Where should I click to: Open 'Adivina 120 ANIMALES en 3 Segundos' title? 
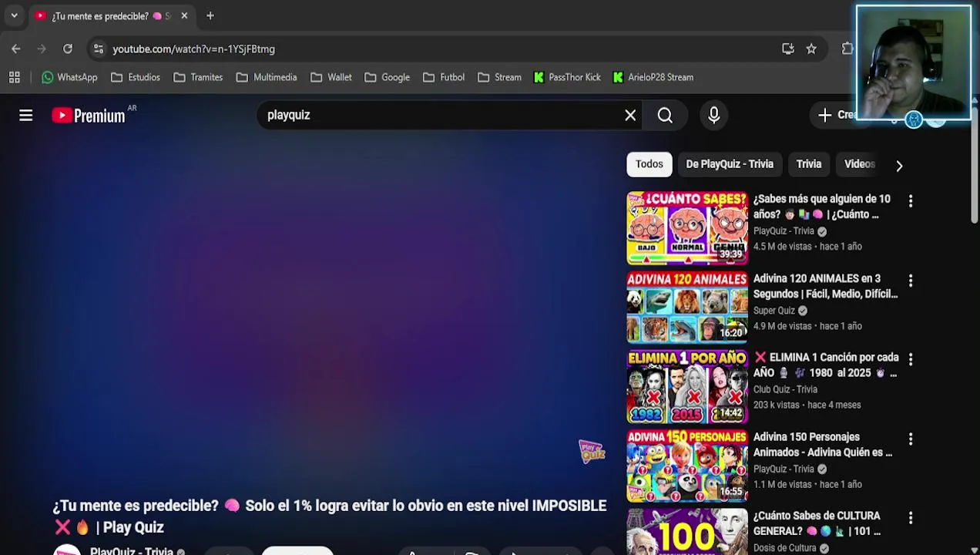pyautogui.click(x=825, y=286)
